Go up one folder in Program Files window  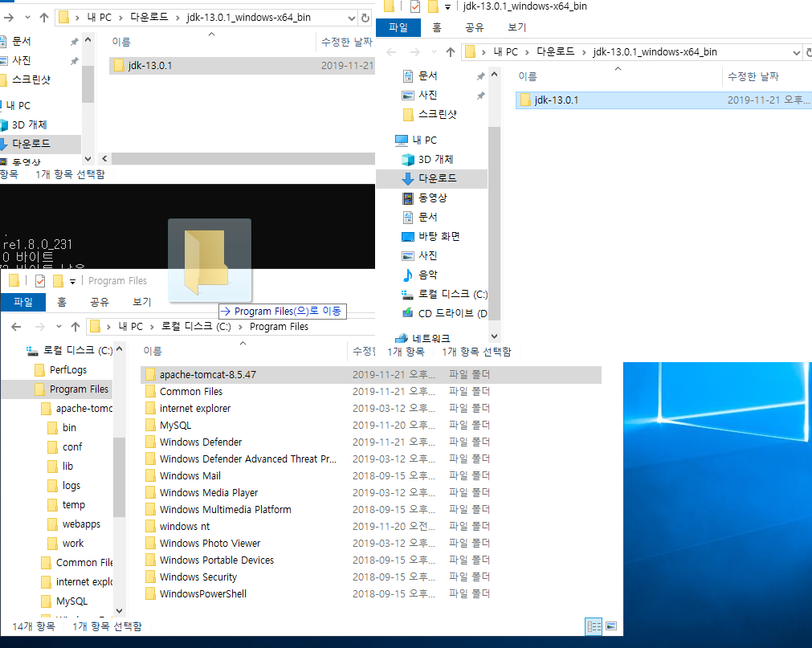75,327
